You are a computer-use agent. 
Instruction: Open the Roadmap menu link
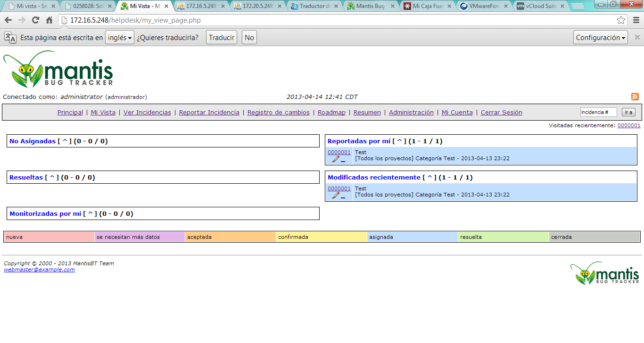[x=331, y=113]
